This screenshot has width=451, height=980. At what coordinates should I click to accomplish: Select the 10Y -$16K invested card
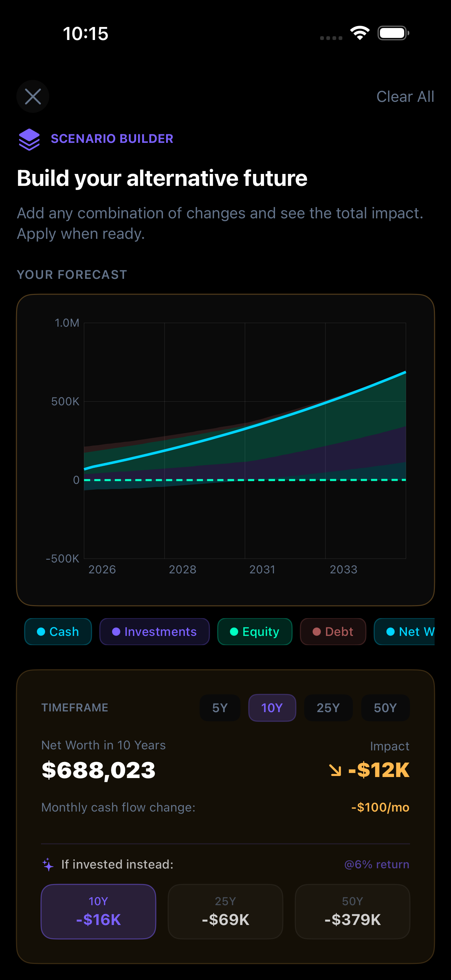pos(98,912)
